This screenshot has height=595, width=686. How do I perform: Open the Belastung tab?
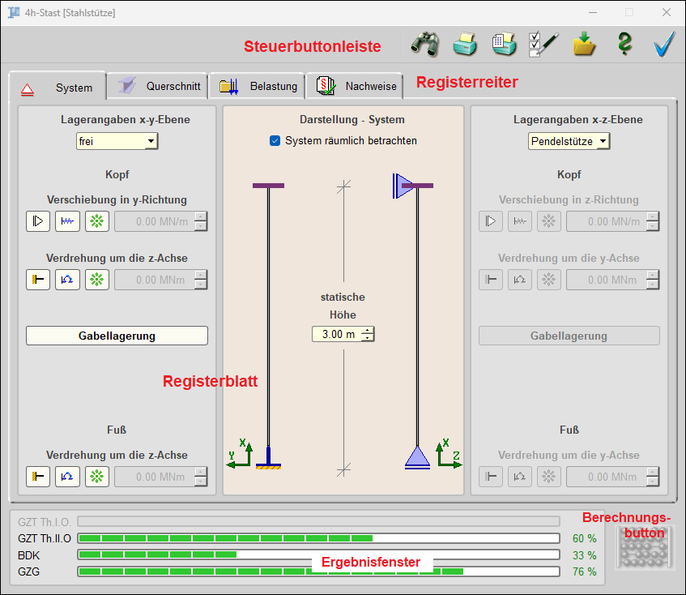(x=260, y=87)
